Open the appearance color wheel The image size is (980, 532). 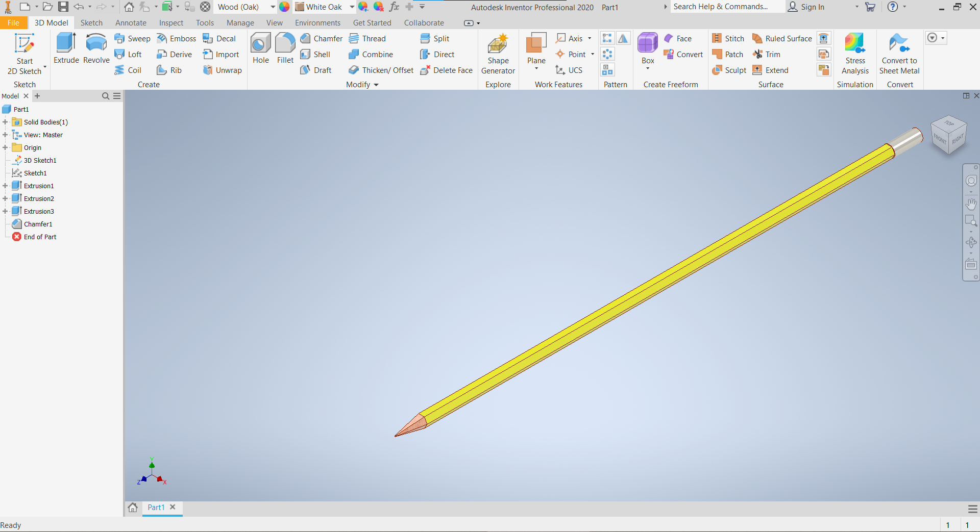point(284,7)
